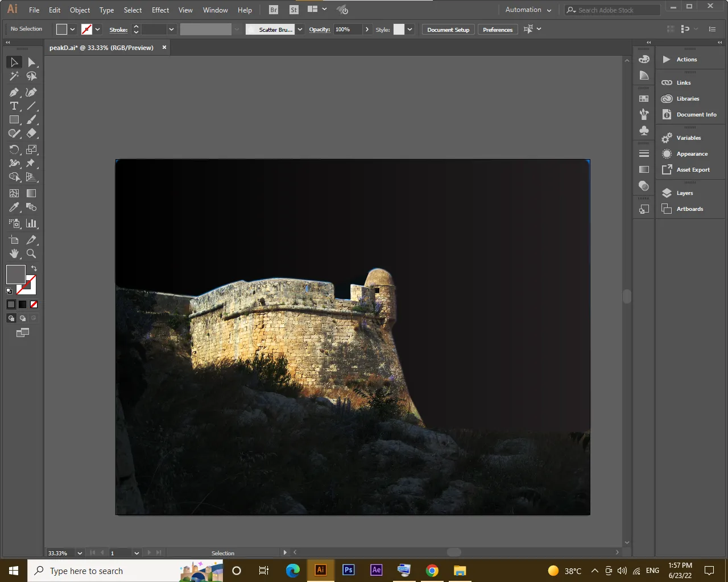This screenshot has height=582, width=728.
Task: Select the Curvature tool
Action: pyautogui.click(x=32, y=92)
